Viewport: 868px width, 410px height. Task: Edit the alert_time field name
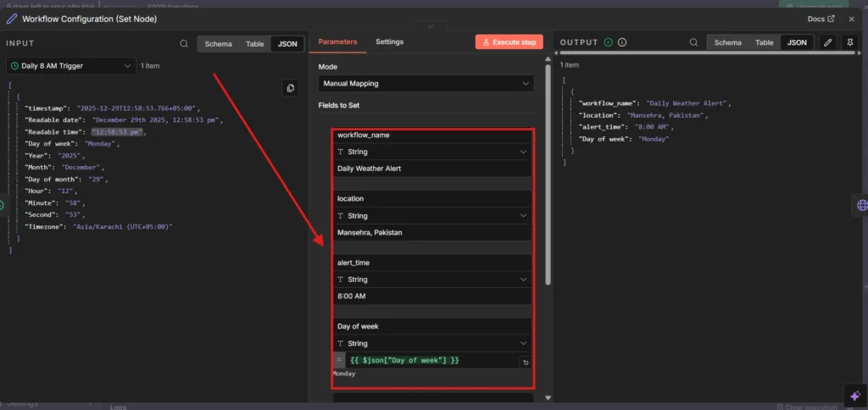pyautogui.click(x=432, y=263)
